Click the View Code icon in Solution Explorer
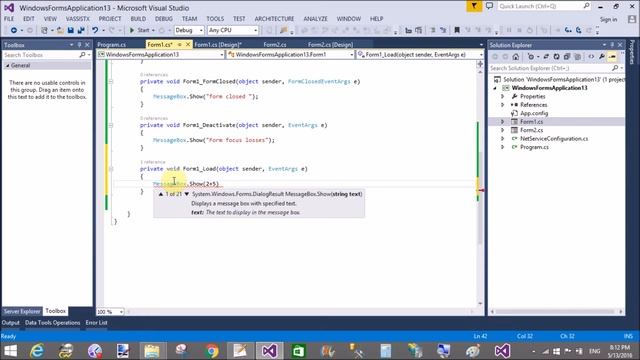This screenshot has height=360, width=640. point(591,57)
